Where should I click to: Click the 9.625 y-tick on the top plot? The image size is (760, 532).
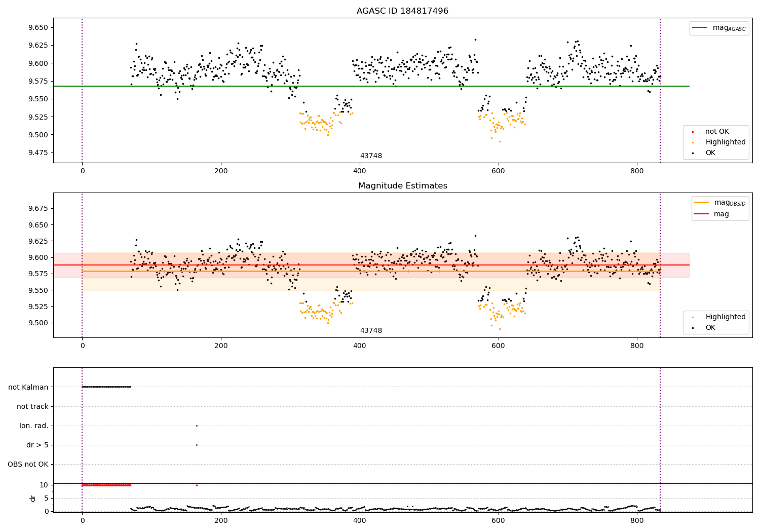tap(39, 45)
